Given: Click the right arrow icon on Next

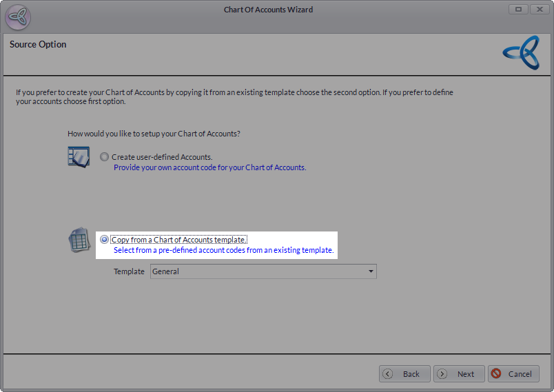Looking at the screenshot, I should point(442,374).
